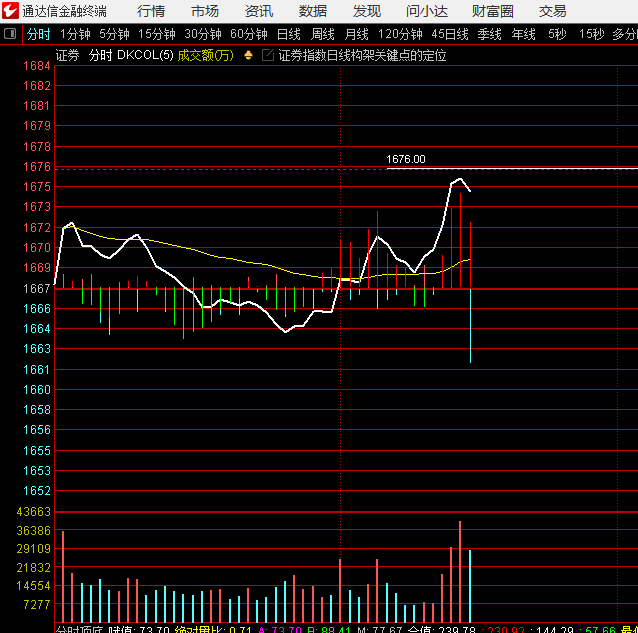Switch to the 120分钟 period tab
This screenshot has height=633, width=638.
click(x=400, y=34)
